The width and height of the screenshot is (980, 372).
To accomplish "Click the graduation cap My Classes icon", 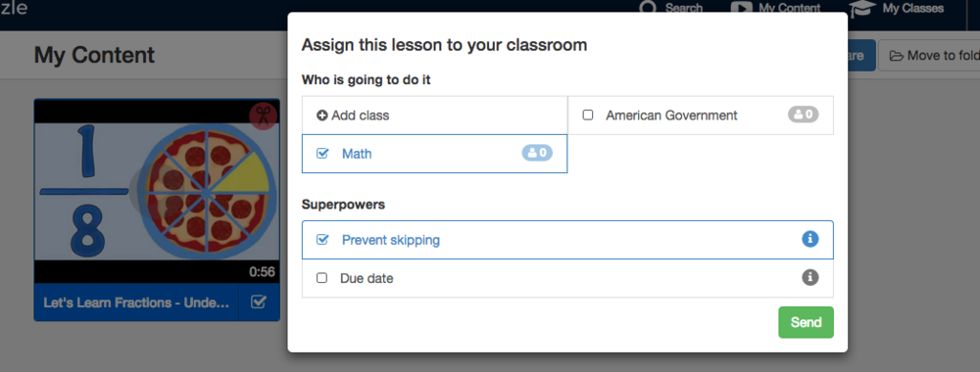I will coord(861,8).
